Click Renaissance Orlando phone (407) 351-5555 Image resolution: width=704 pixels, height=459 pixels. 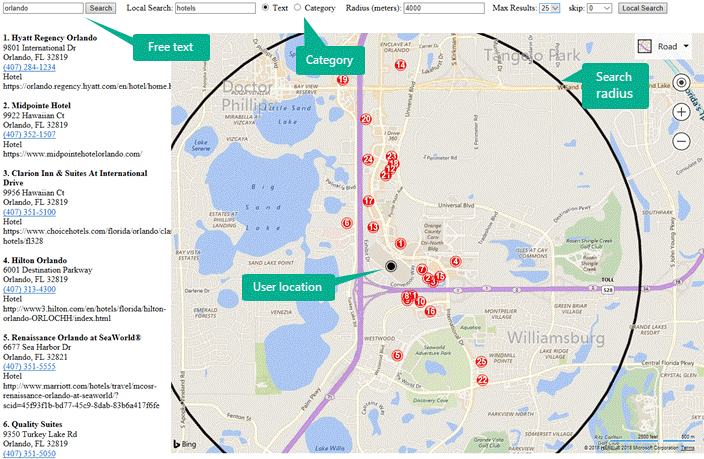(29, 366)
